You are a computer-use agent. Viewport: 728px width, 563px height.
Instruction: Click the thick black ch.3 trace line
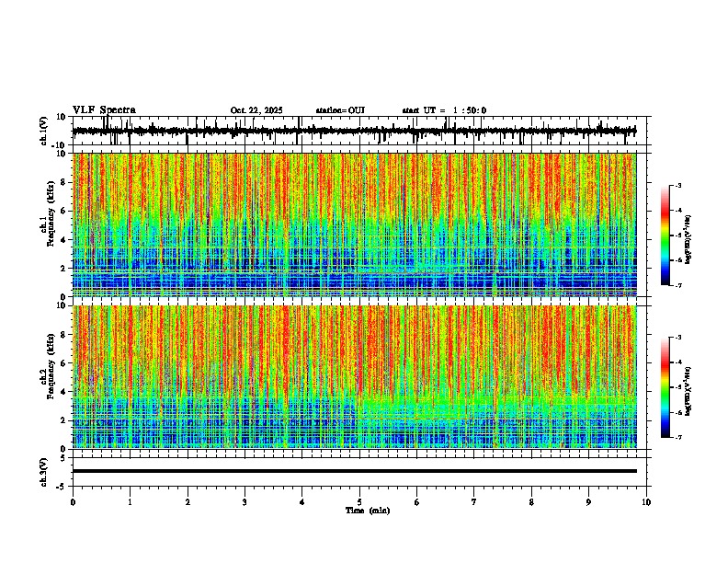click(x=354, y=471)
